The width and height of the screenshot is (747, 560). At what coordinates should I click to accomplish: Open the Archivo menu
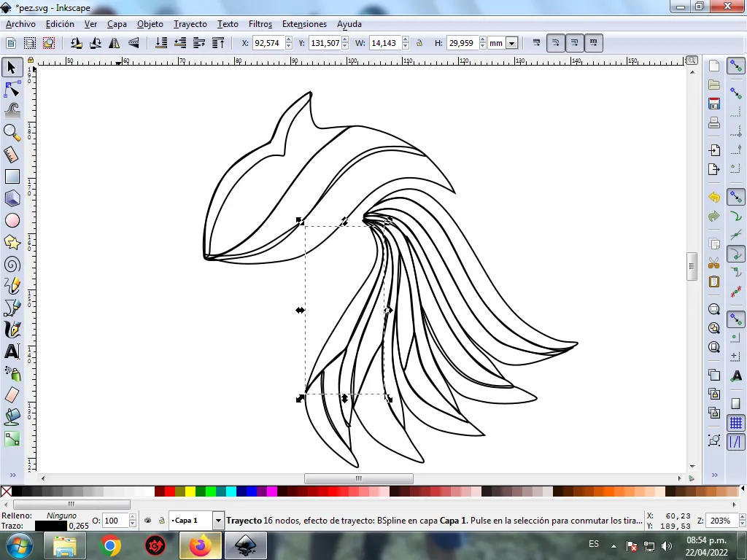pyautogui.click(x=20, y=24)
